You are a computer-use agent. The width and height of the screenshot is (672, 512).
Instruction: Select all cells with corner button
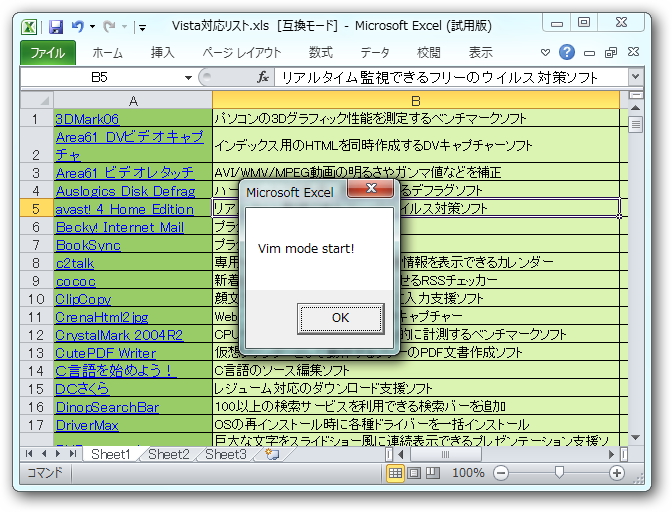click(x=37, y=100)
